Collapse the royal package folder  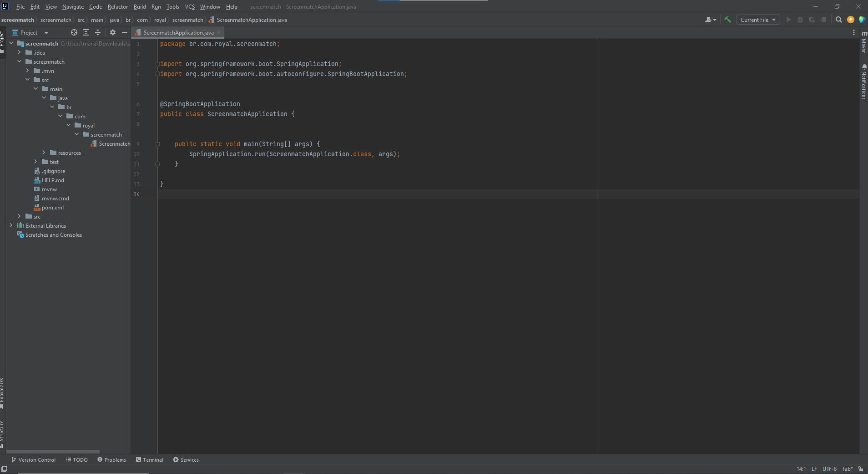coord(69,125)
